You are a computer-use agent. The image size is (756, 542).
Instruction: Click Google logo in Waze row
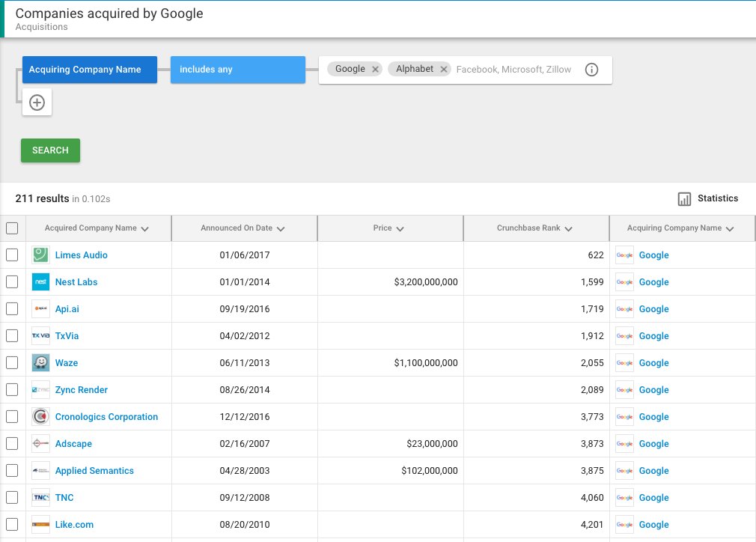coord(624,363)
